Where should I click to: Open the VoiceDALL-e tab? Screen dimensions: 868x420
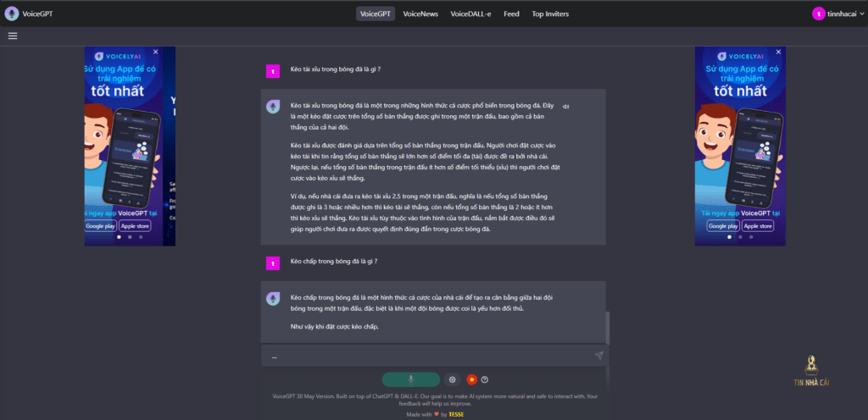pyautogui.click(x=470, y=14)
